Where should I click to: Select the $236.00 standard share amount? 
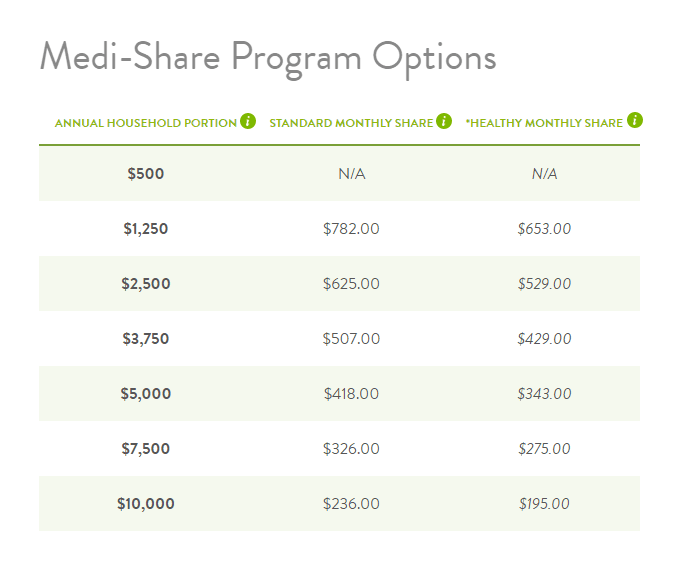click(x=351, y=504)
